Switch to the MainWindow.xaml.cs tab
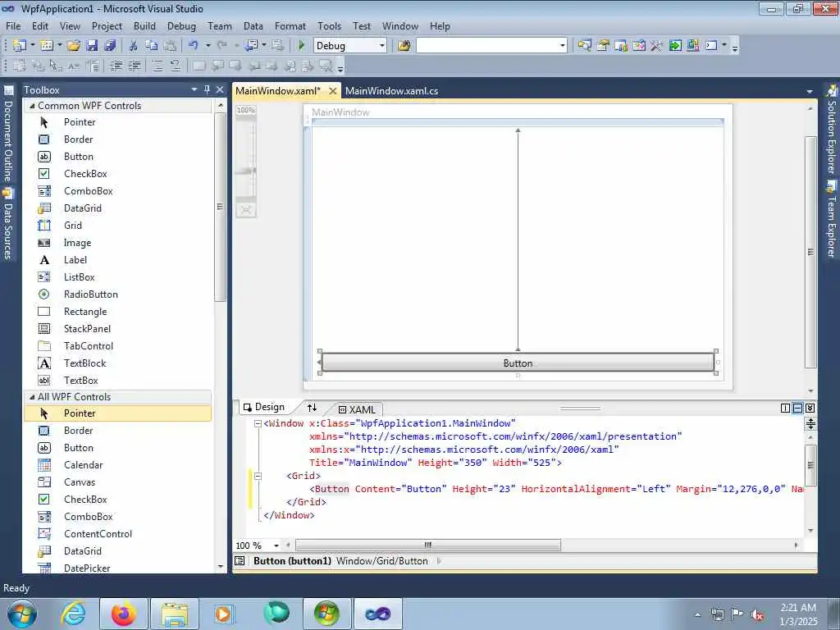Image resolution: width=840 pixels, height=630 pixels. pos(391,90)
